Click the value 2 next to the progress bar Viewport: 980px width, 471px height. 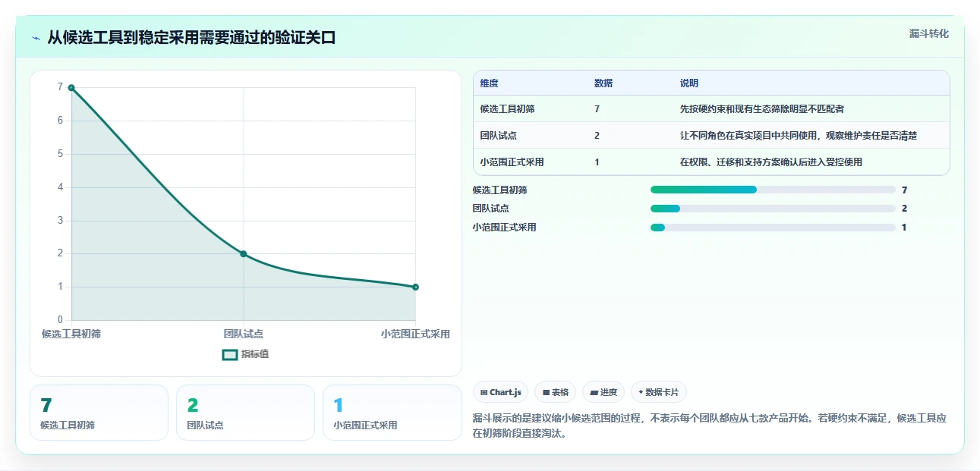pos(904,209)
